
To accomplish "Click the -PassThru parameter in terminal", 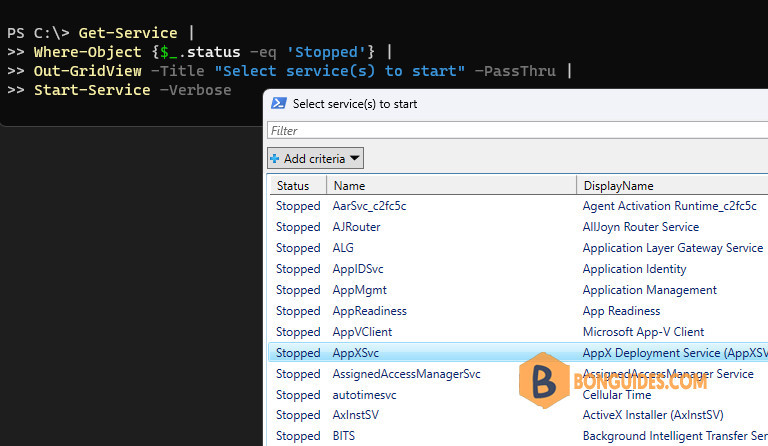I will (515, 71).
